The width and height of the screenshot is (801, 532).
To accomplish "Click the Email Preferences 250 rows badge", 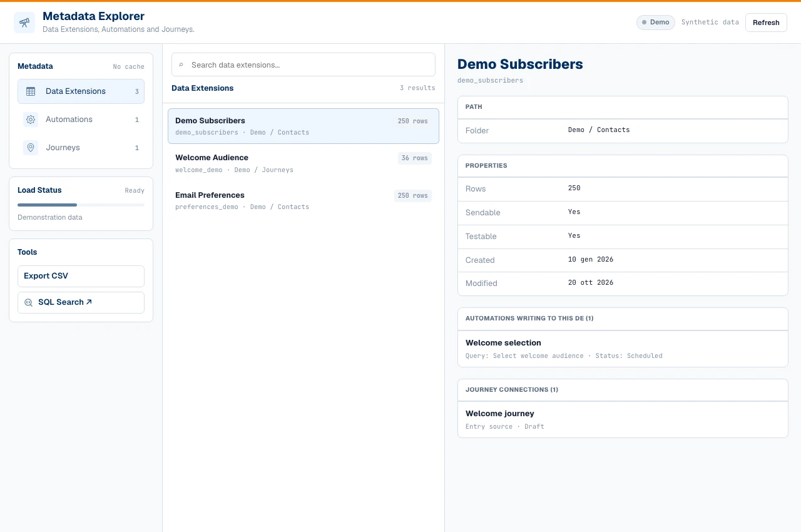I will [413, 196].
